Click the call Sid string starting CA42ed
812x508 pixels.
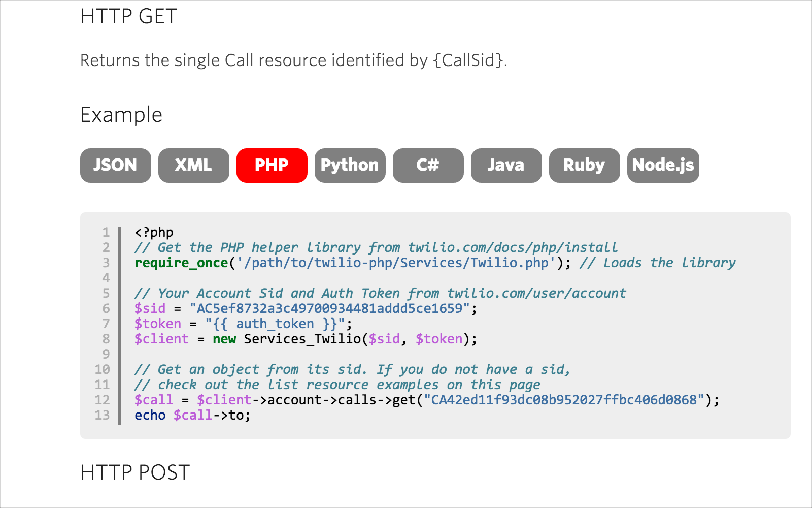[x=564, y=400]
